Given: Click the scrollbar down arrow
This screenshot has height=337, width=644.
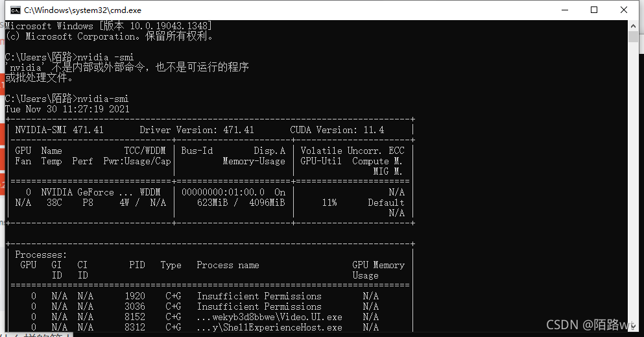Looking at the screenshot, I should [633, 327].
